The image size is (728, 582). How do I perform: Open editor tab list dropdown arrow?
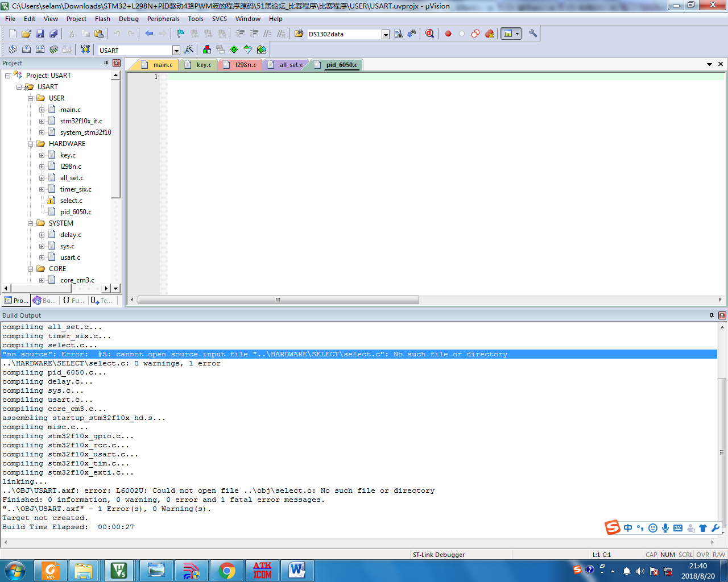pos(709,64)
